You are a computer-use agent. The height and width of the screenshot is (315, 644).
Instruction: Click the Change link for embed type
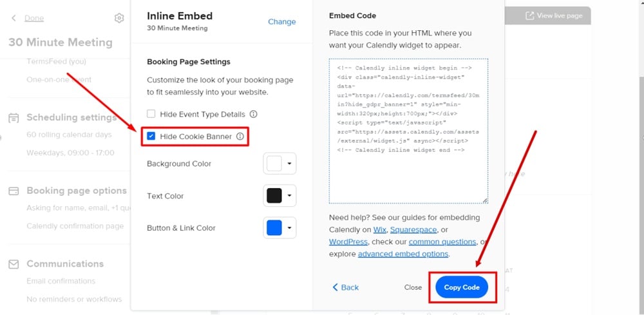282,22
